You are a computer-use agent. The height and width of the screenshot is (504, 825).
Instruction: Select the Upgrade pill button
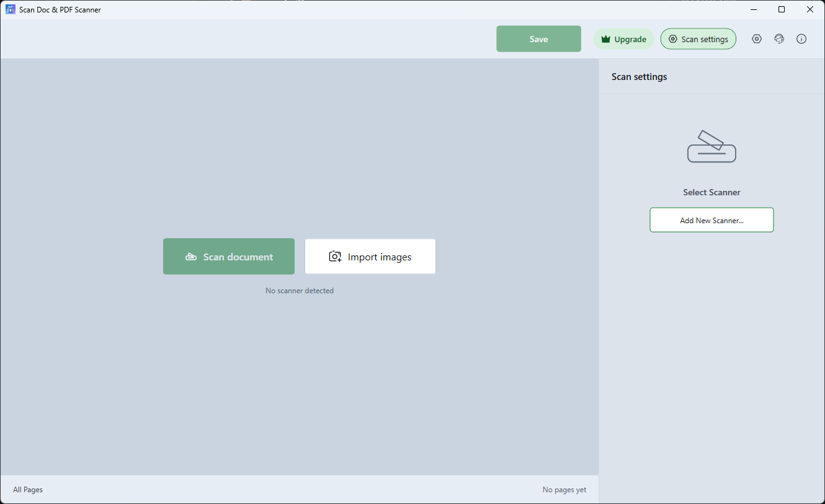(624, 39)
